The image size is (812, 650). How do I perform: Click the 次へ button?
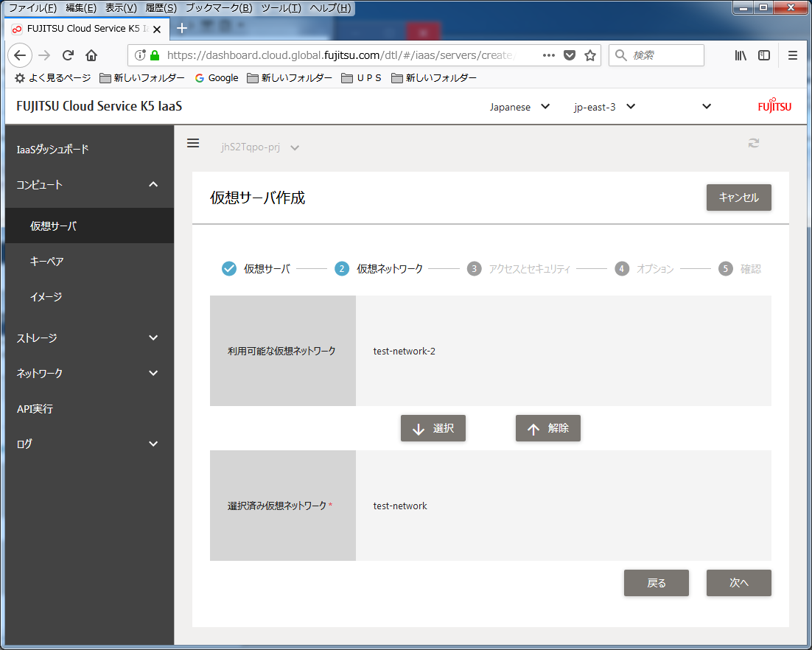[738, 583]
